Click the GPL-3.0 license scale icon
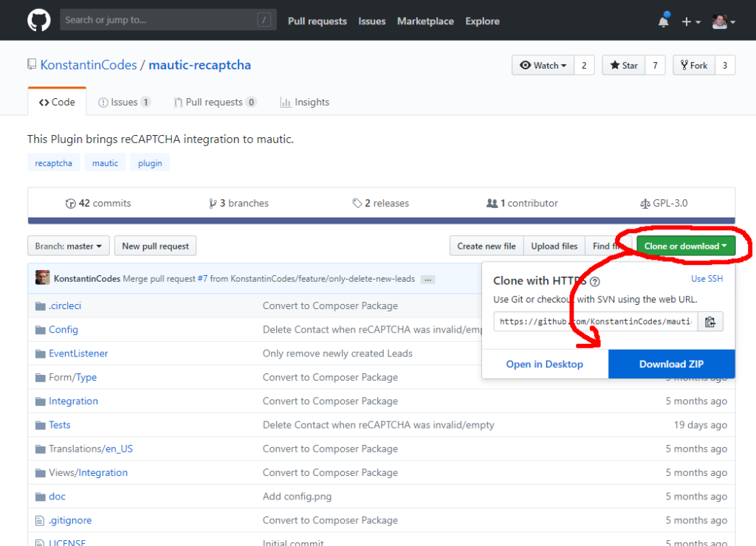Image resolution: width=756 pixels, height=546 pixels. tap(645, 204)
